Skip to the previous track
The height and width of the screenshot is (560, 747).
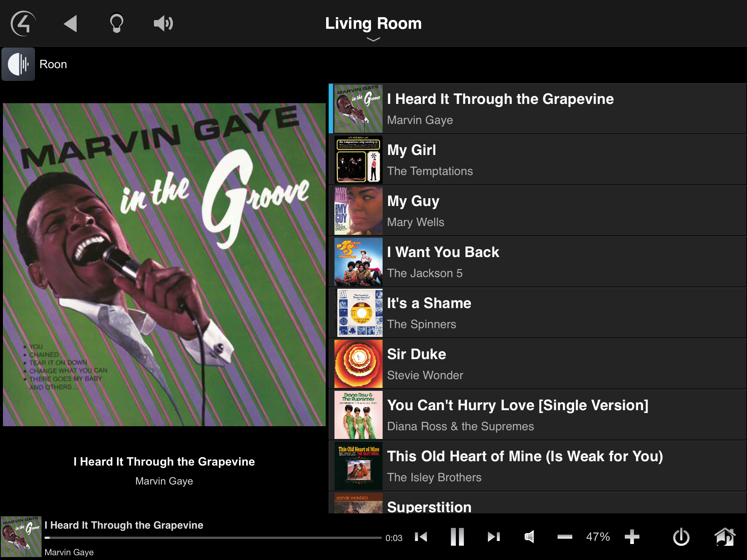(x=421, y=537)
